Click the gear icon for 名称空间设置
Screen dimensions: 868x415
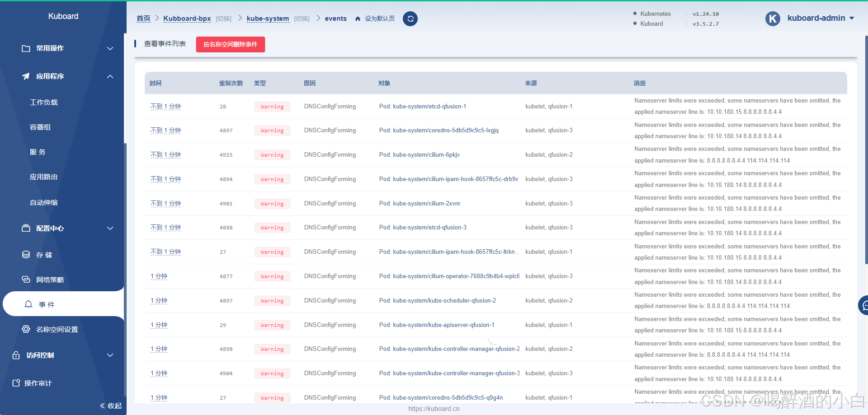[x=26, y=329]
